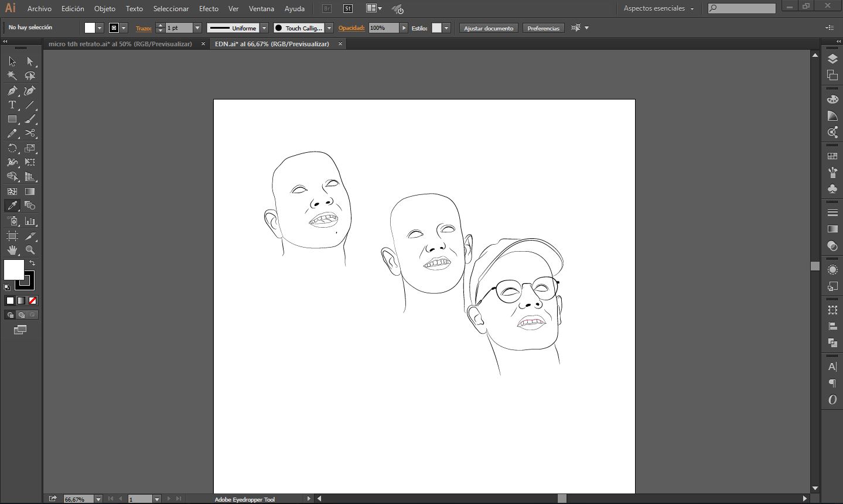The image size is (843, 504).
Task: Open the Align panel icon
Action: (832, 326)
